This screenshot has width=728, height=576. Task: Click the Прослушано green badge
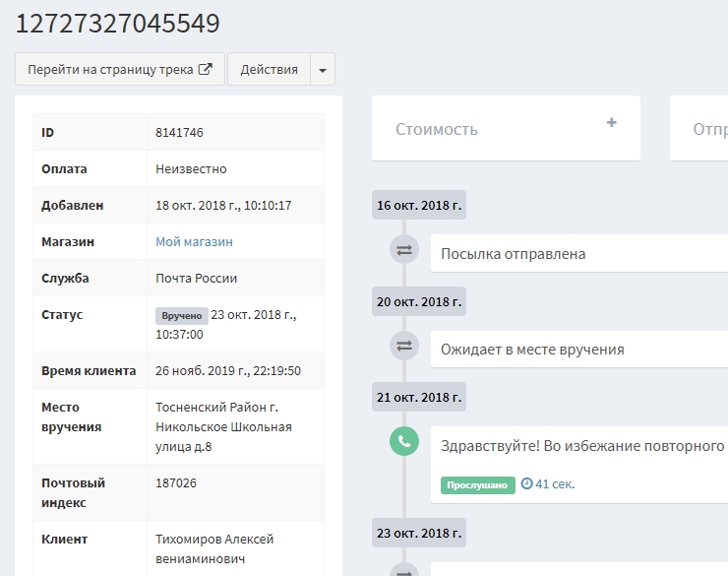coord(477,484)
